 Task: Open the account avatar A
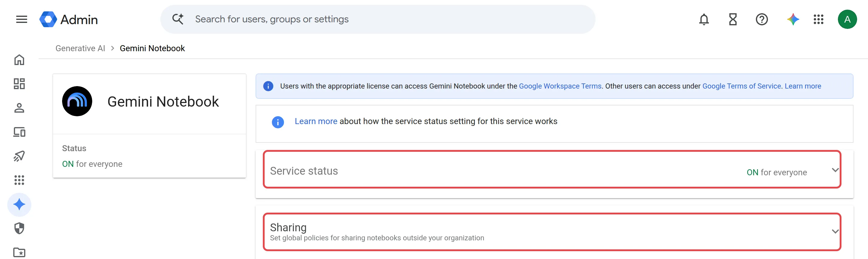pyautogui.click(x=847, y=19)
